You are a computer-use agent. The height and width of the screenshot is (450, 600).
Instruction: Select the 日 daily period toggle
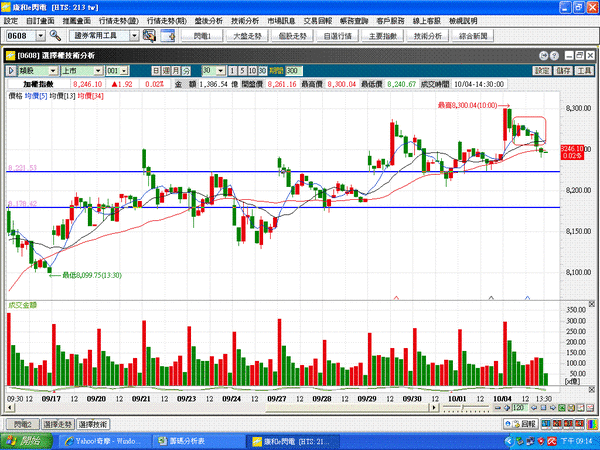coord(156,71)
